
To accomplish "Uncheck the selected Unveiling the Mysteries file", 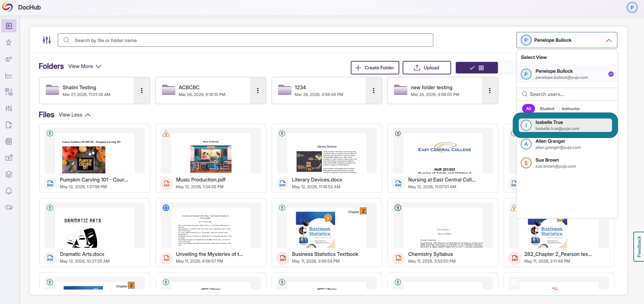I will pyautogui.click(x=166, y=208).
